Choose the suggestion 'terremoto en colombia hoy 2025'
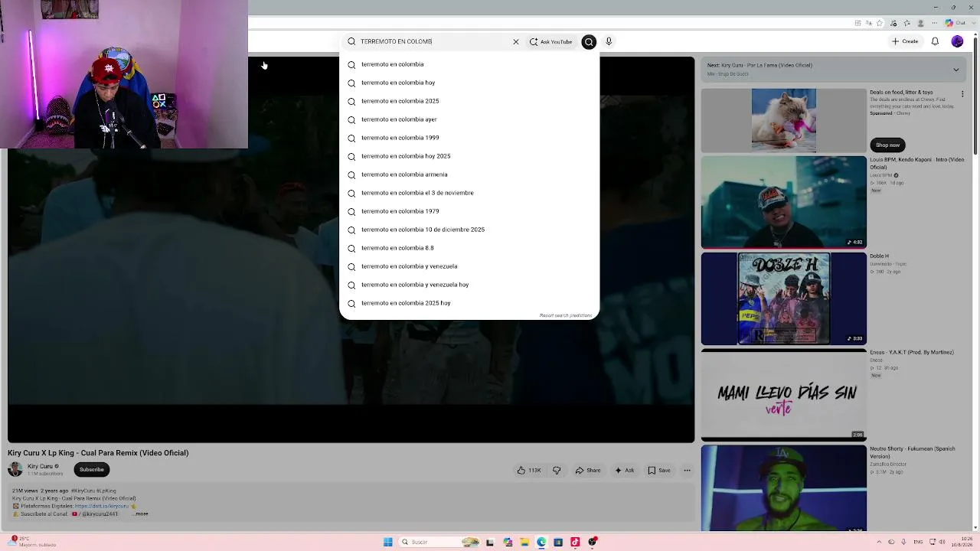The image size is (980, 551). [x=469, y=156]
